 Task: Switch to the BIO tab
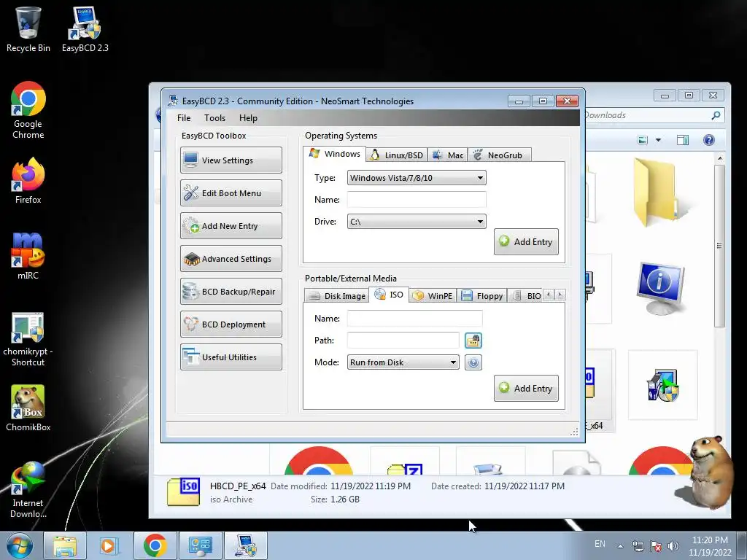[525, 296]
